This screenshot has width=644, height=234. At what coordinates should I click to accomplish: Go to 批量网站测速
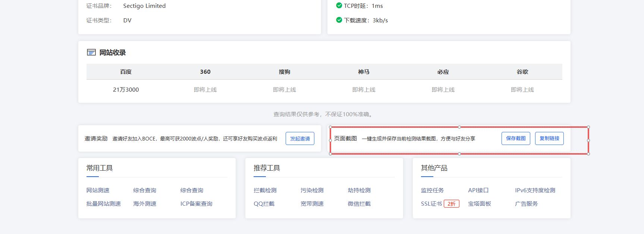[x=103, y=204]
